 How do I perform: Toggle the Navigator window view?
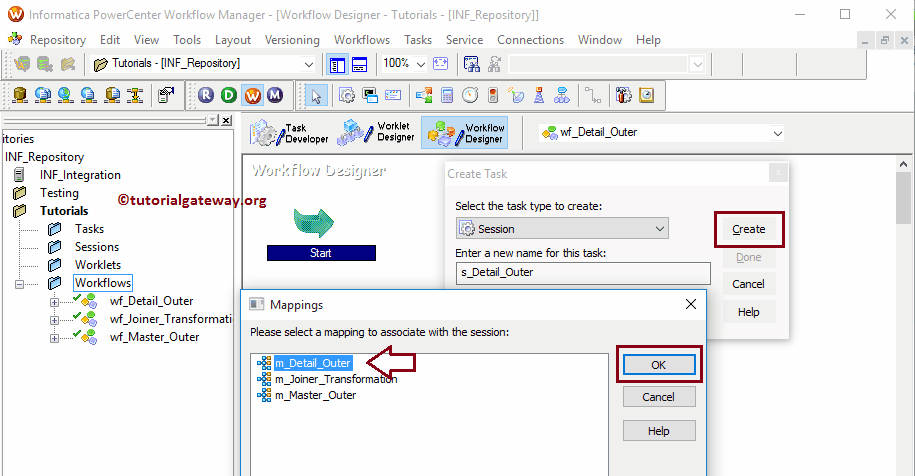(337, 65)
